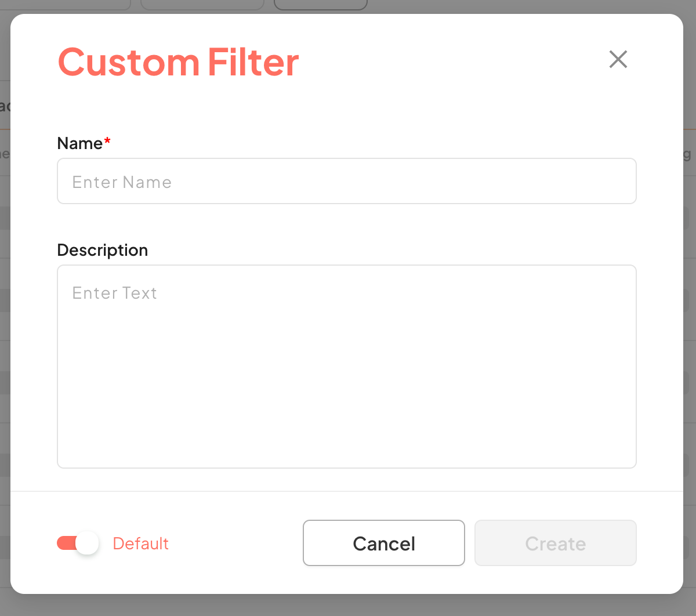This screenshot has height=616, width=696.
Task: Click the Custom Filter heading
Action: pyautogui.click(x=178, y=62)
